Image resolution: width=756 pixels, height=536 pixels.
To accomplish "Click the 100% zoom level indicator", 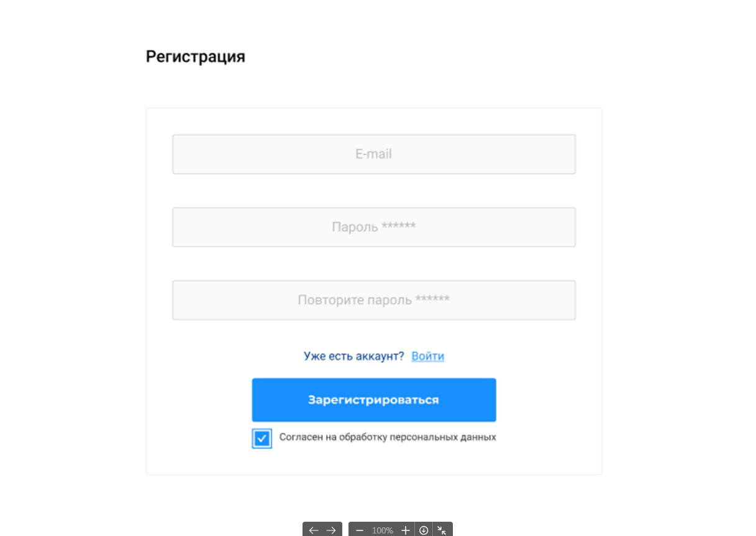I will [x=383, y=530].
